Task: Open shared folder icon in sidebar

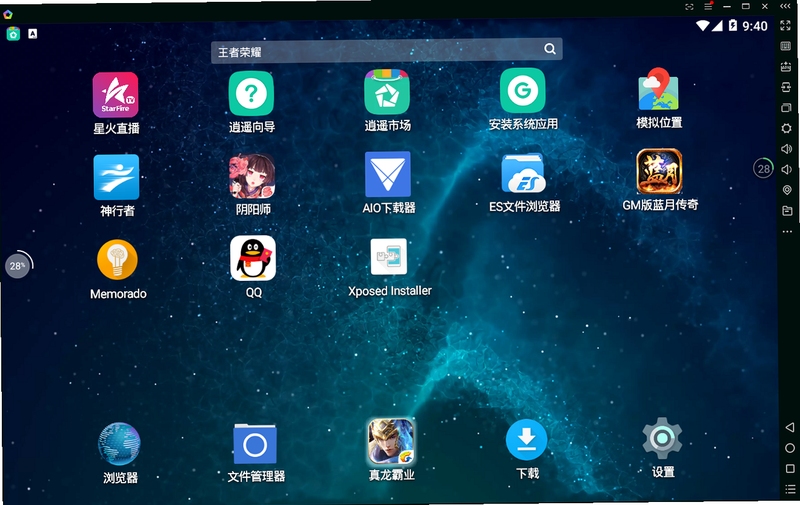Action: (x=787, y=210)
